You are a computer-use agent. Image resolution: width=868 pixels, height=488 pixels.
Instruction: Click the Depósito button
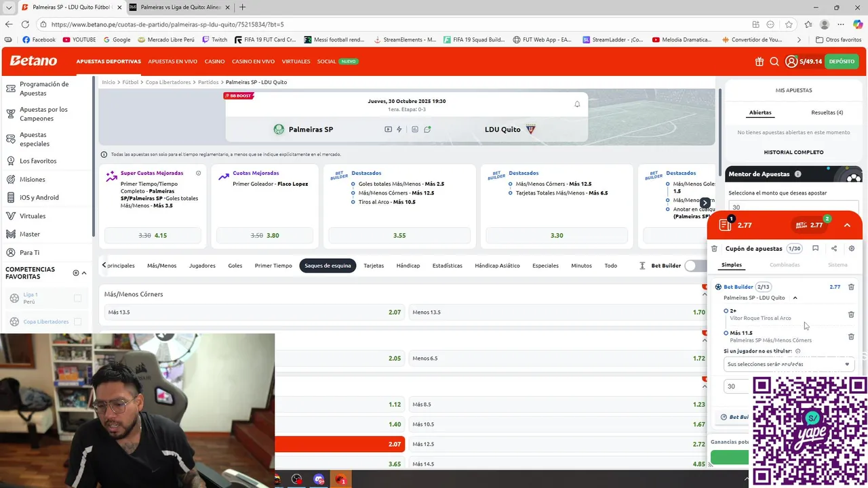(x=842, y=62)
